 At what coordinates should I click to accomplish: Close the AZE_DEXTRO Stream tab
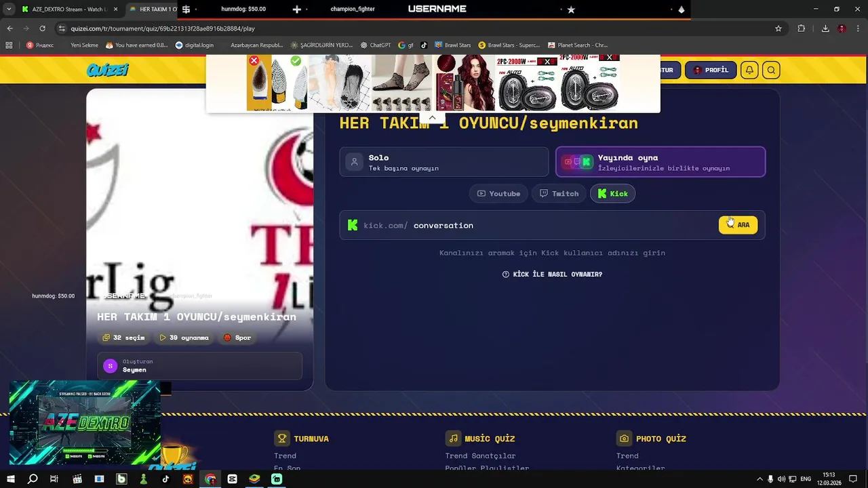pos(115,9)
